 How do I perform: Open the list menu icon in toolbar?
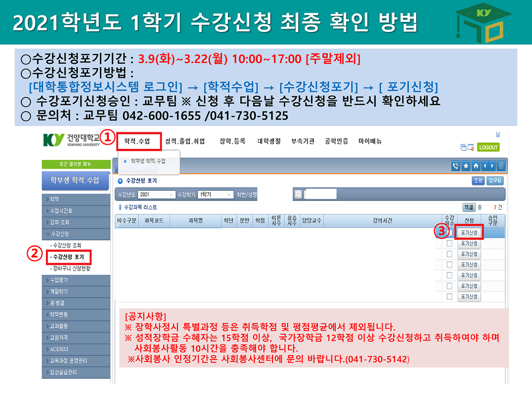[x=501, y=166]
